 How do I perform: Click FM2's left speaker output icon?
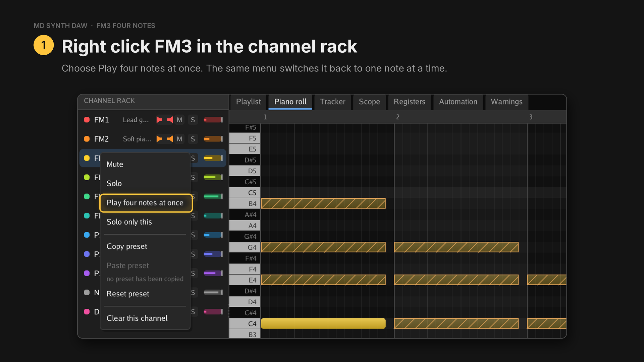click(159, 139)
